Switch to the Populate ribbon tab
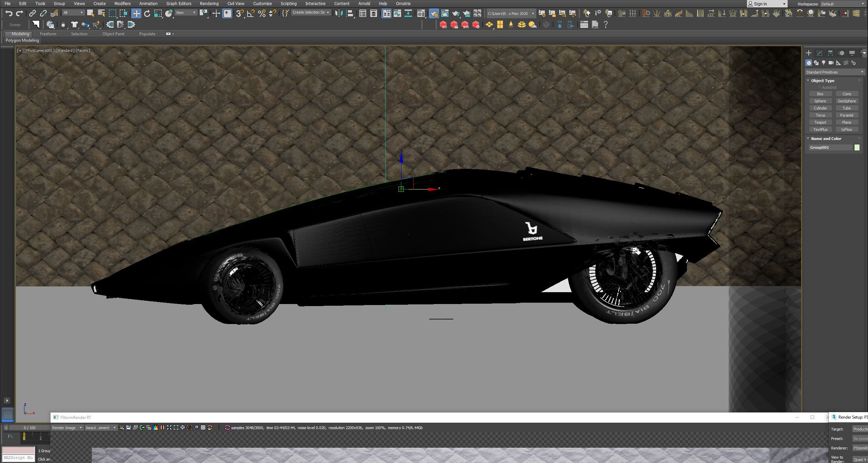This screenshot has width=868, height=463. [147, 34]
